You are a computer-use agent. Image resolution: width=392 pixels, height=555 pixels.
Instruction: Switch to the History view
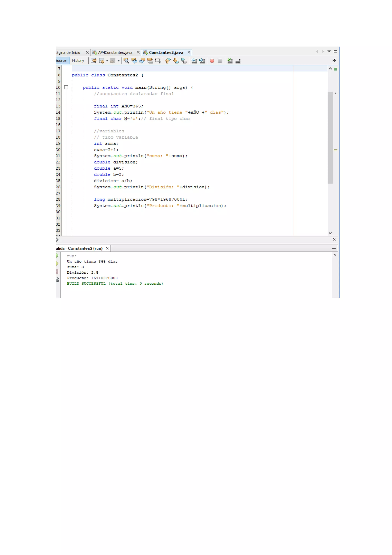(78, 60)
